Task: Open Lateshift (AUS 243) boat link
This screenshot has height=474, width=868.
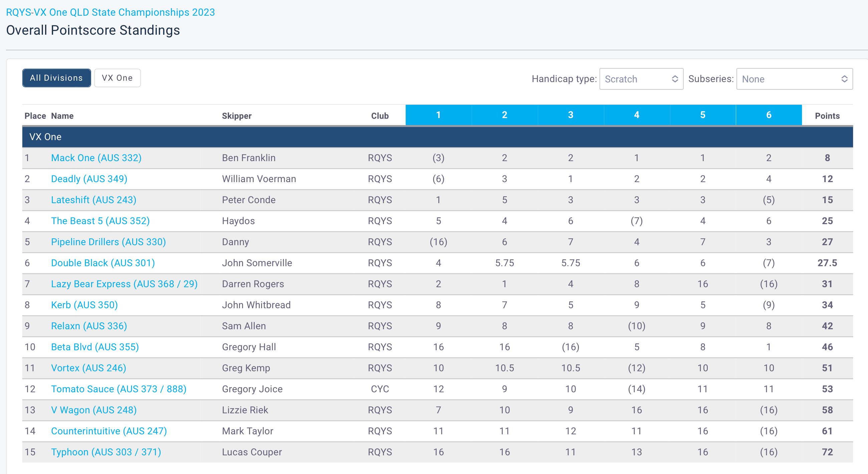Action: (93, 200)
